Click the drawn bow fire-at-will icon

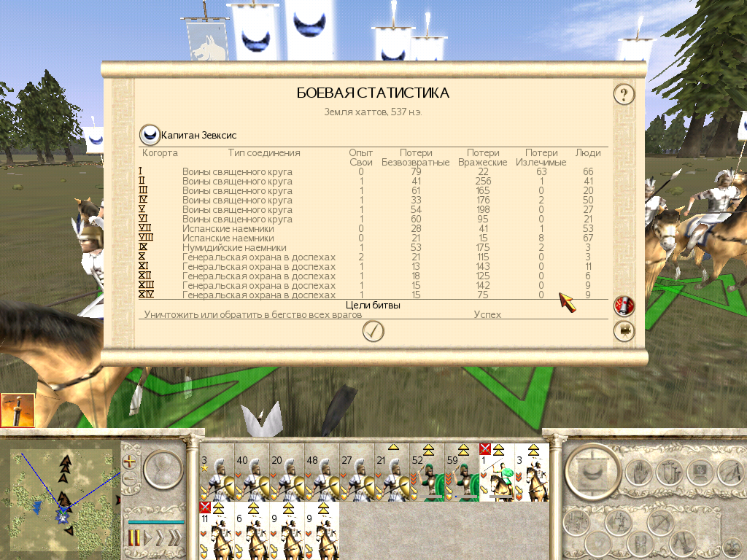point(660,523)
